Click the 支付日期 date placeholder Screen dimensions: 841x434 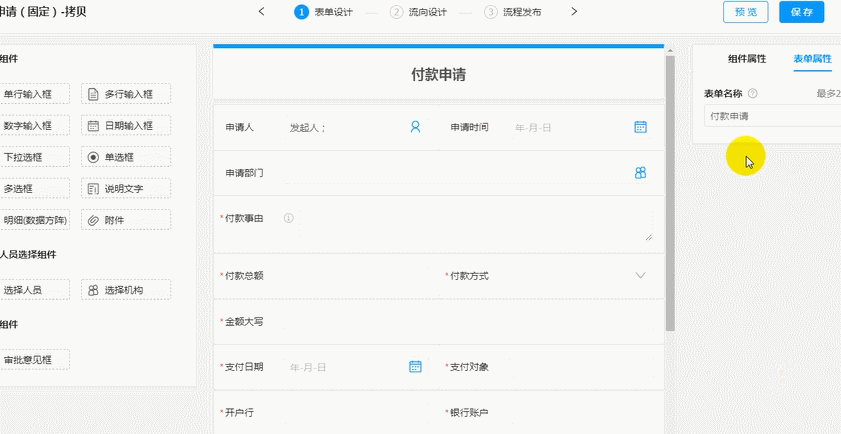point(308,367)
